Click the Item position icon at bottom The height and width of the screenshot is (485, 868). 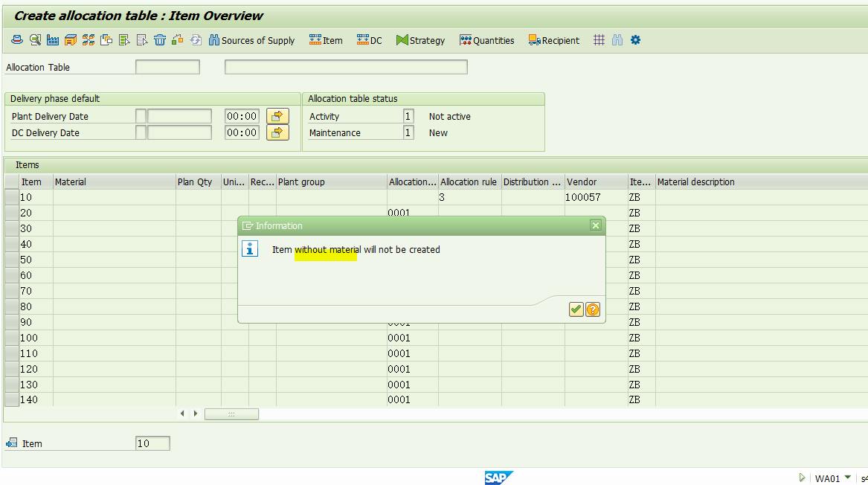pos(11,443)
